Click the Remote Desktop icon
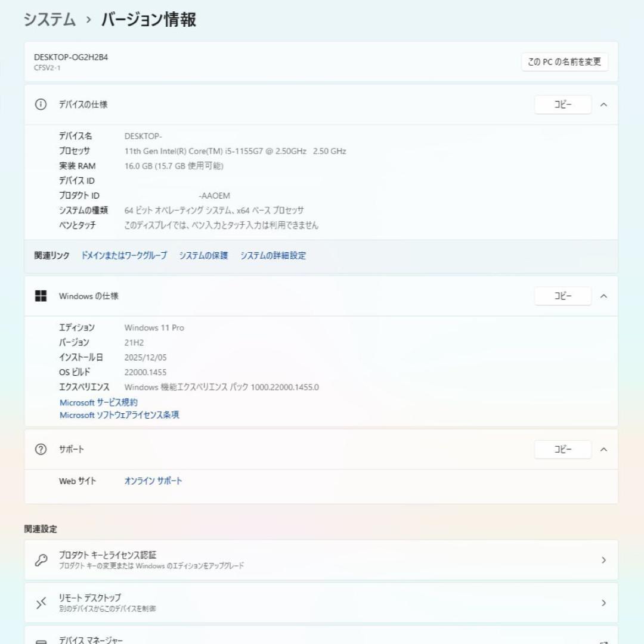The image size is (644, 644). (41, 603)
